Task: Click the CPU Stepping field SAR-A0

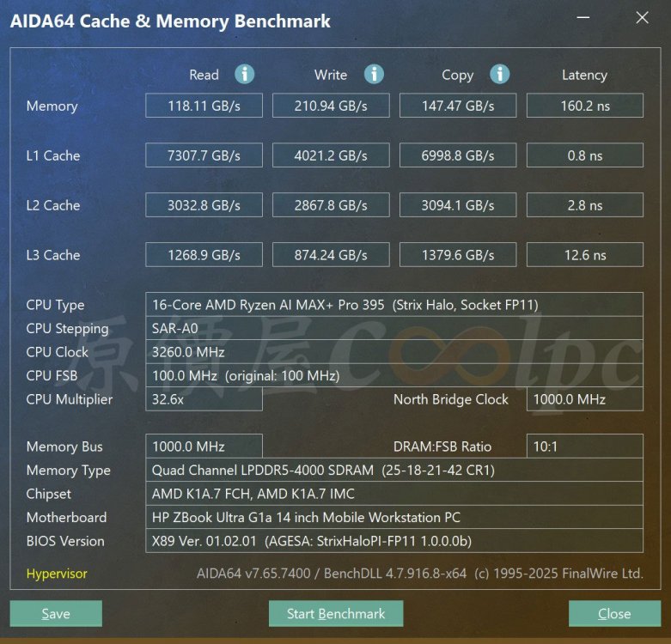Action: [394, 328]
